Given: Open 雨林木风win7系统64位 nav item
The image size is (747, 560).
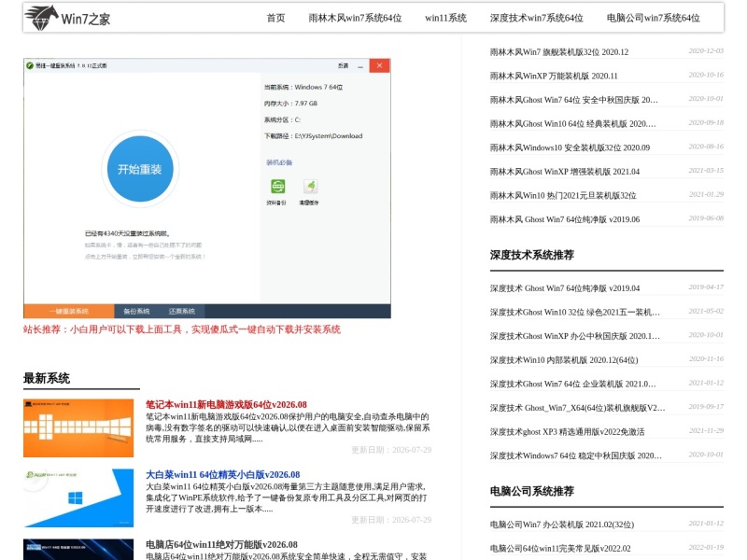Looking at the screenshot, I should coord(355,18).
